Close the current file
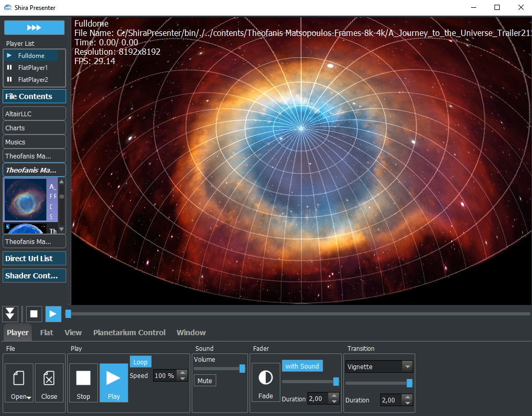 (x=49, y=383)
